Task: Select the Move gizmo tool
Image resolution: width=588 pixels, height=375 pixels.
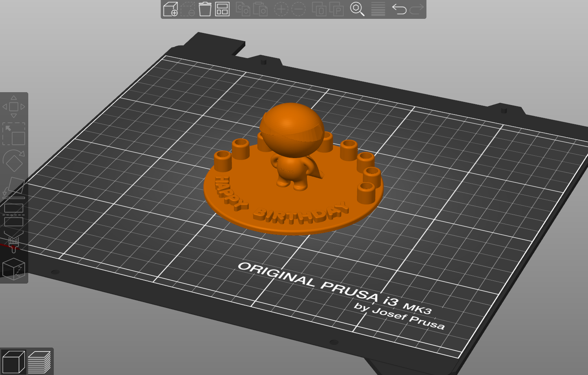Action: pos(14,106)
